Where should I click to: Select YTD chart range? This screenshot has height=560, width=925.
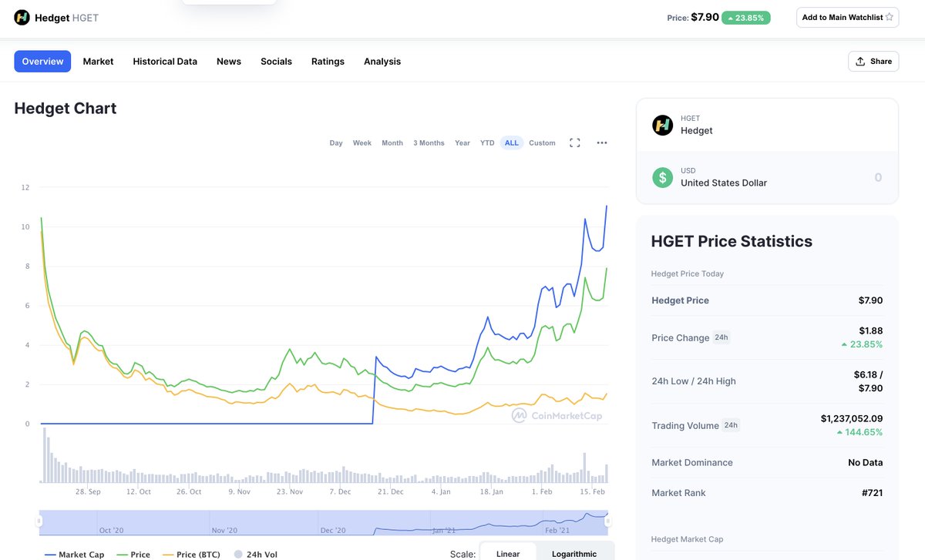487,143
